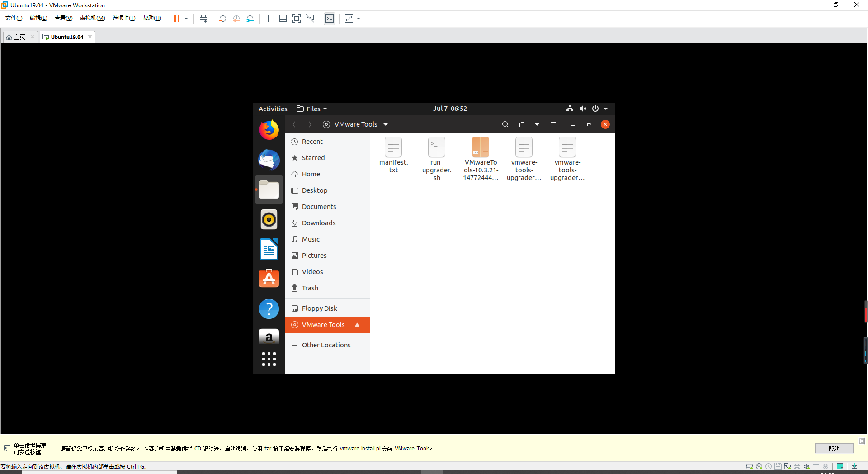The height and width of the screenshot is (474, 868).
Task: Open the 编辑(E) menu
Action: pyautogui.click(x=38, y=18)
